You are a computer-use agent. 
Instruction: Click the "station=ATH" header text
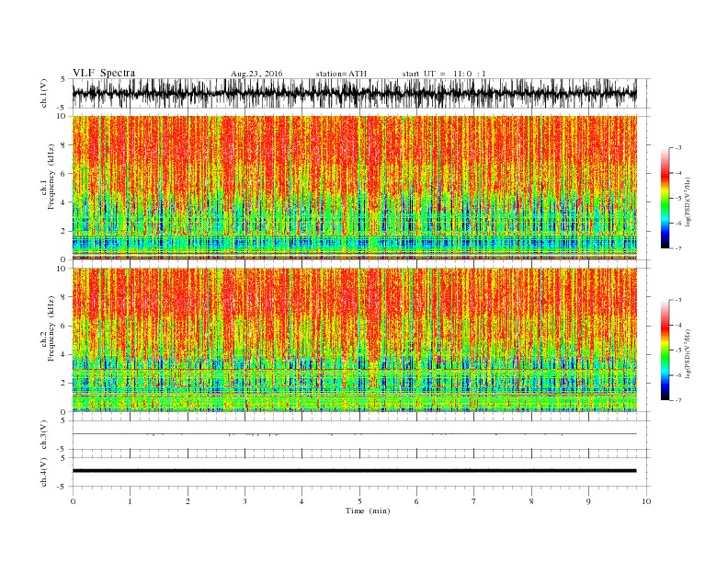341,74
